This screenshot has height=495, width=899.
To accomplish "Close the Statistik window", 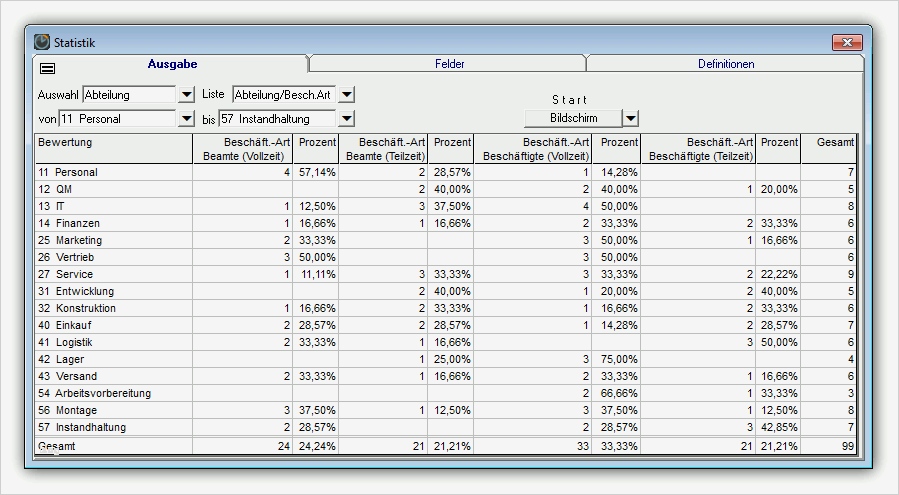I will click(847, 42).
